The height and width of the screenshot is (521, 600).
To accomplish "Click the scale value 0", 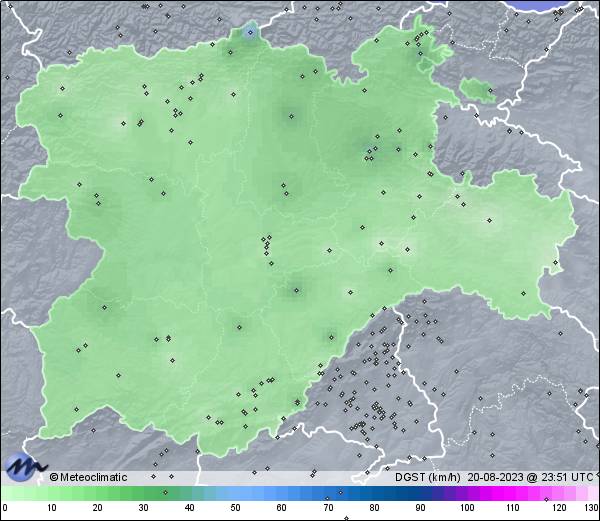I will pyautogui.click(x=5, y=508).
